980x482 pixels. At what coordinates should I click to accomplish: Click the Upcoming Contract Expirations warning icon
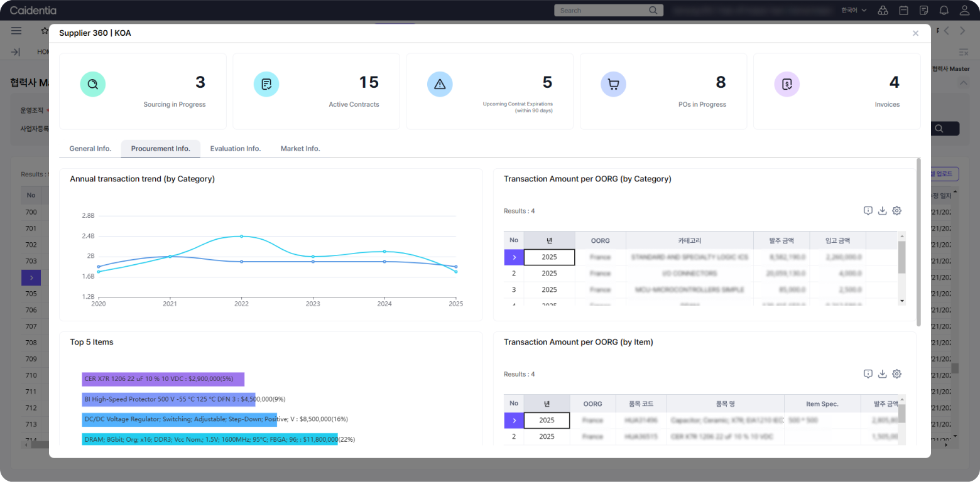pyautogui.click(x=440, y=84)
